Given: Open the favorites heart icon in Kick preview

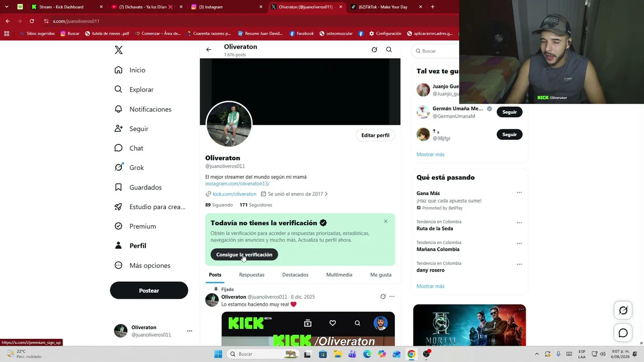Looking at the screenshot, I should [x=333, y=323].
